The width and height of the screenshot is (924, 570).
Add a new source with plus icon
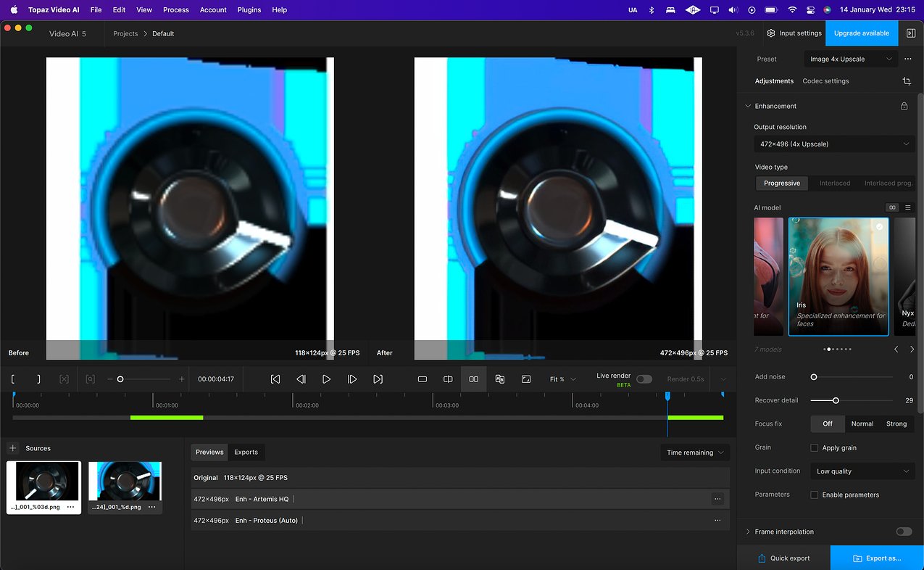pos(12,448)
